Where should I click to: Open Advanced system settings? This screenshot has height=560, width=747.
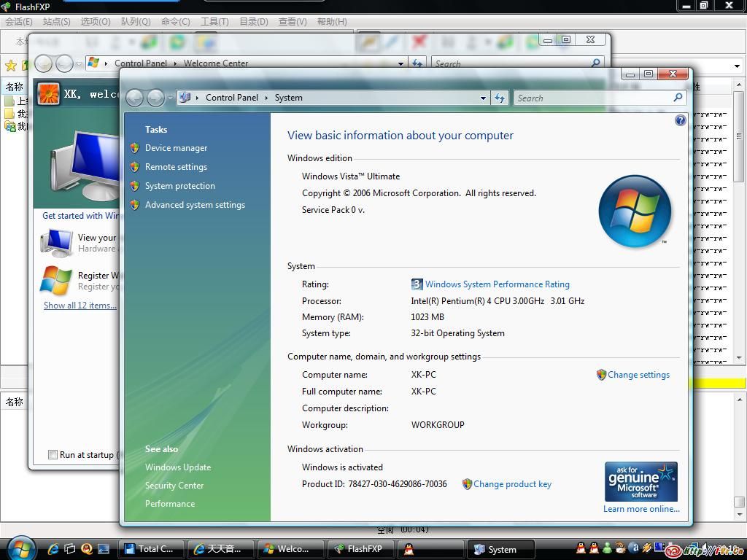[195, 205]
